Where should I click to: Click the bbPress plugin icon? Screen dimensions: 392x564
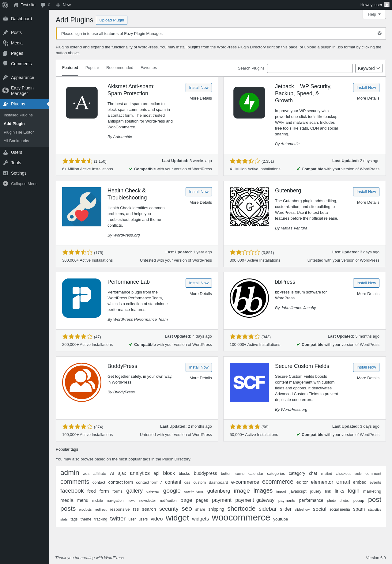[249, 298]
